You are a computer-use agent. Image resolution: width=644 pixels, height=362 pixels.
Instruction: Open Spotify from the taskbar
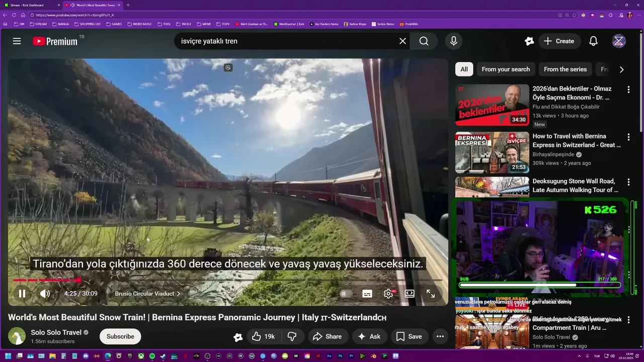(x=152, y=356)
